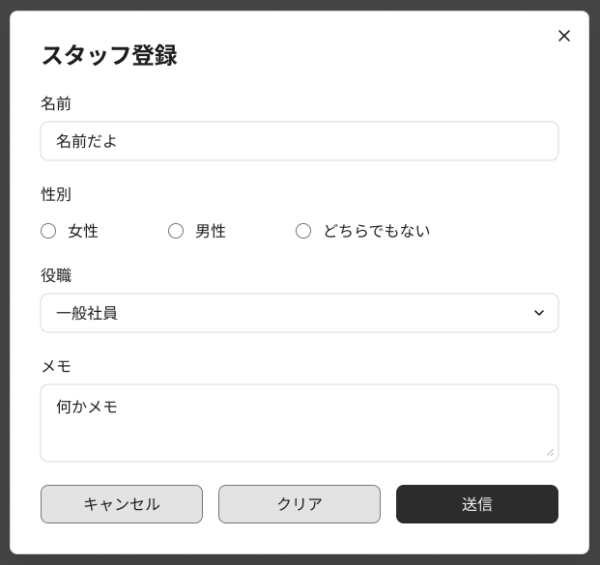Click the 名前 text input field
The image size is (600, 565).
299,141
